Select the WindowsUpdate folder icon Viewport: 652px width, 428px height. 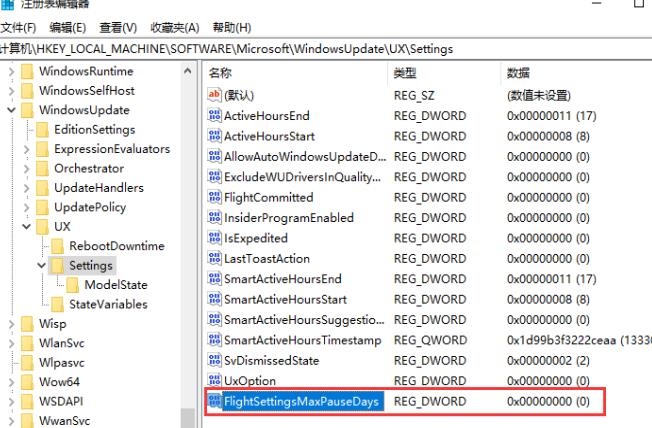click(27, 110)
